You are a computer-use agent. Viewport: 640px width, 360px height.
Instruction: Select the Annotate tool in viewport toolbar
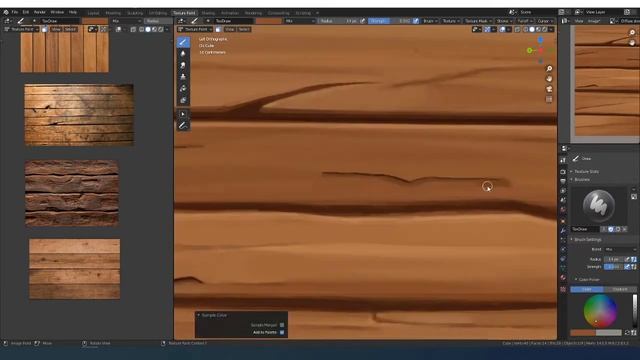pos(183,125)
